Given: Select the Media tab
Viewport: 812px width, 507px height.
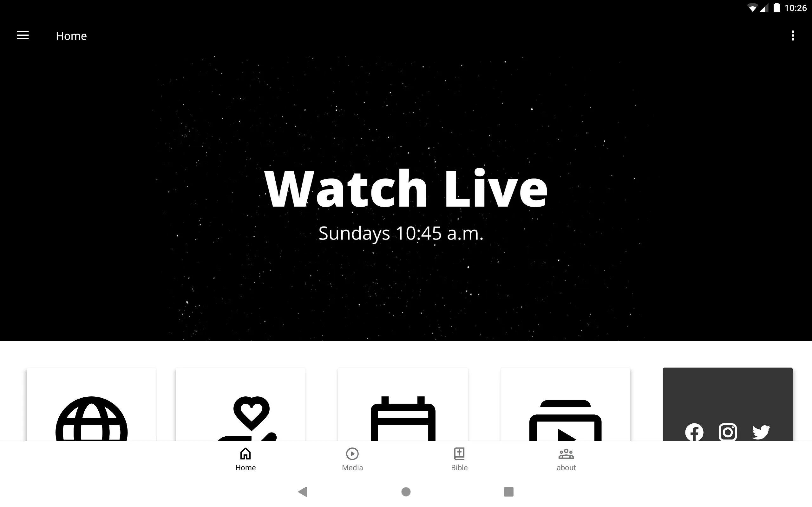Looking at the screenshot, I should (x=352, y=459).
